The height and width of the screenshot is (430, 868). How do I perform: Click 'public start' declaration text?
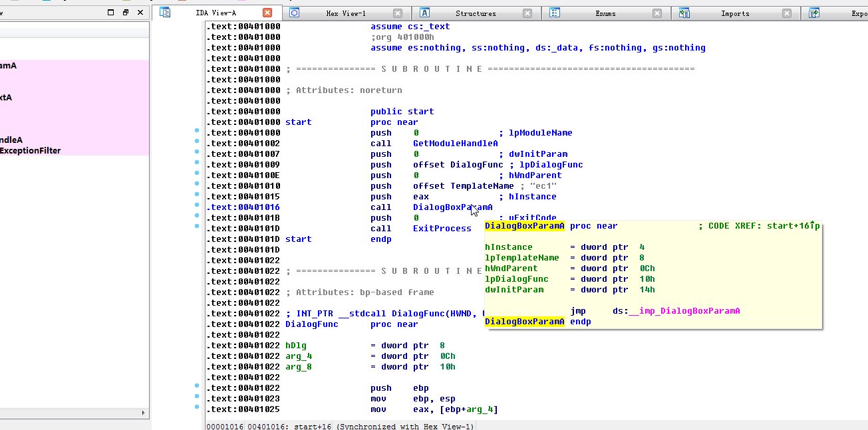coord(402,112)
